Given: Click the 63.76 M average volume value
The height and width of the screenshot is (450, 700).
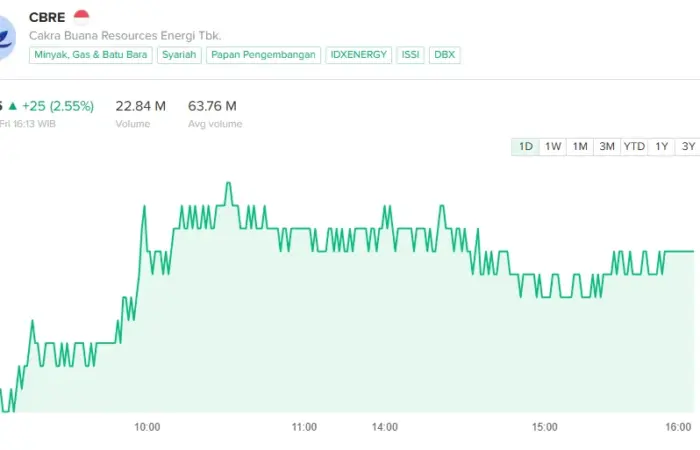Looking at the screenshot, I should pos(212,106).
